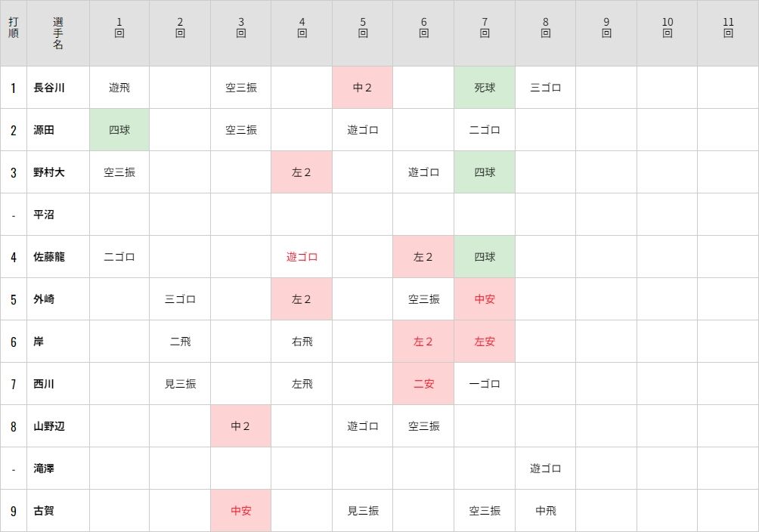Click 古賀's red 中安 result in 3回
Viewport: 759px width, 532px height.
coord(240,511)
